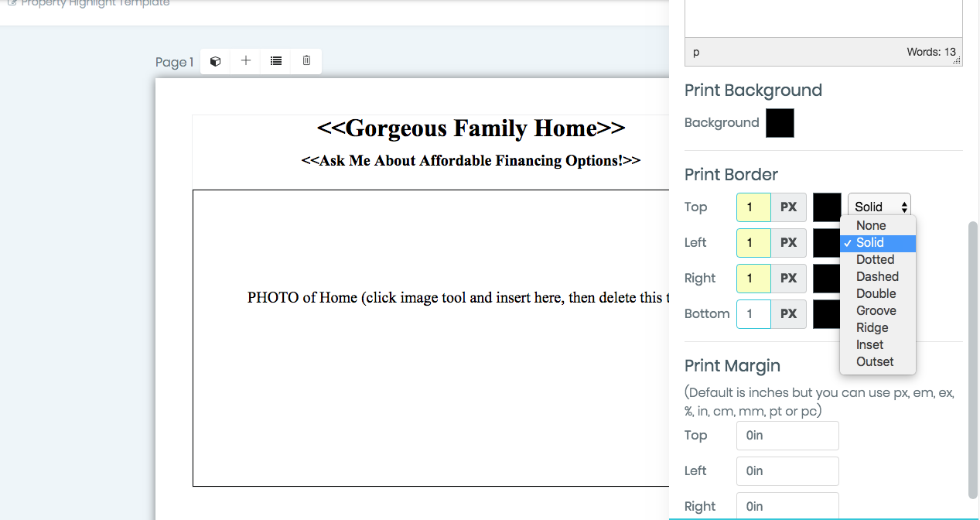Click the Top border width field

click(753, 207)
